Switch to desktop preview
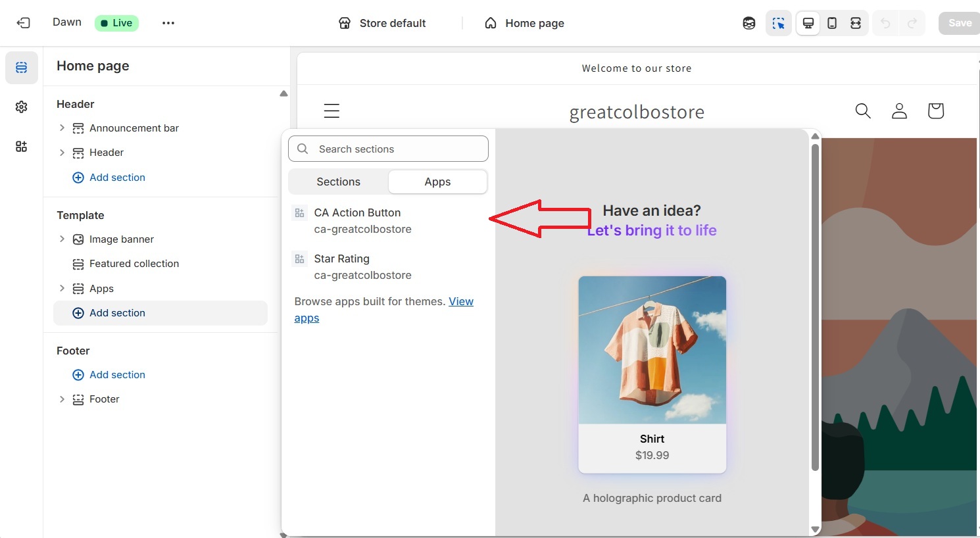Viewport: 980px width, 538px height. (808, 23)
